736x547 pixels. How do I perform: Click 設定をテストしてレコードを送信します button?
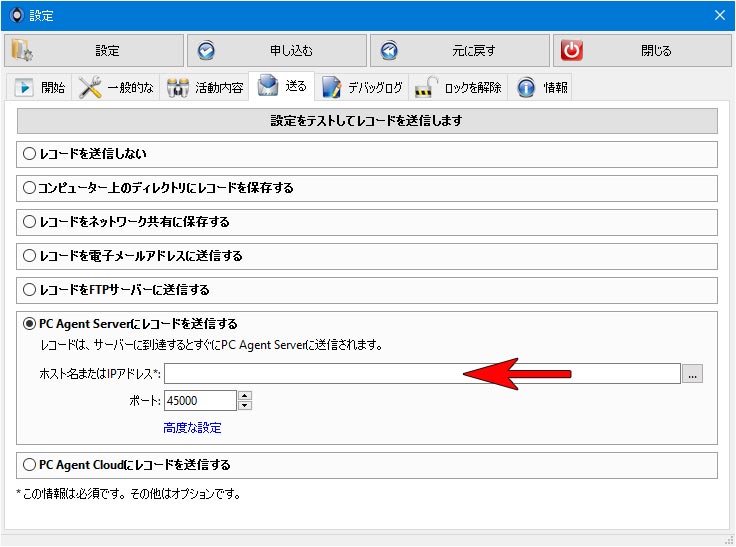[367, 121]
